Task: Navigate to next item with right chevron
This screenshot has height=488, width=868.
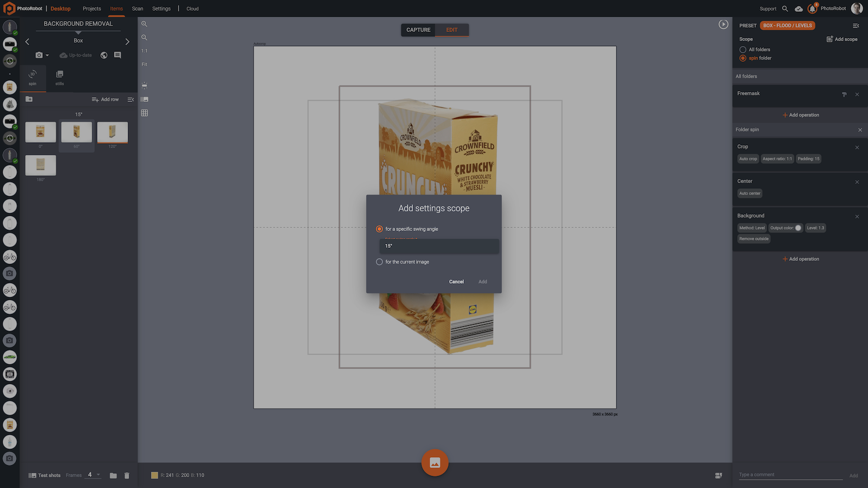Action: point(128,41)
